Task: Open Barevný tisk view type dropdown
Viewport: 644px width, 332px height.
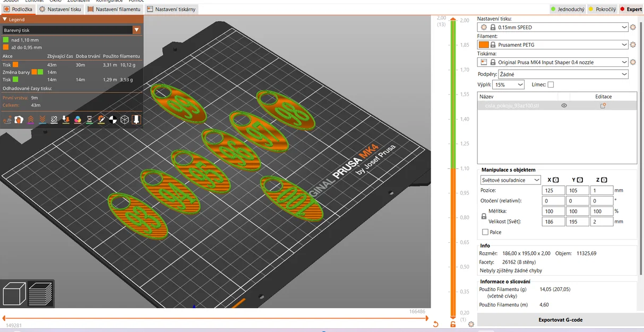Action: pyautogui.click(x=71, y=30)
